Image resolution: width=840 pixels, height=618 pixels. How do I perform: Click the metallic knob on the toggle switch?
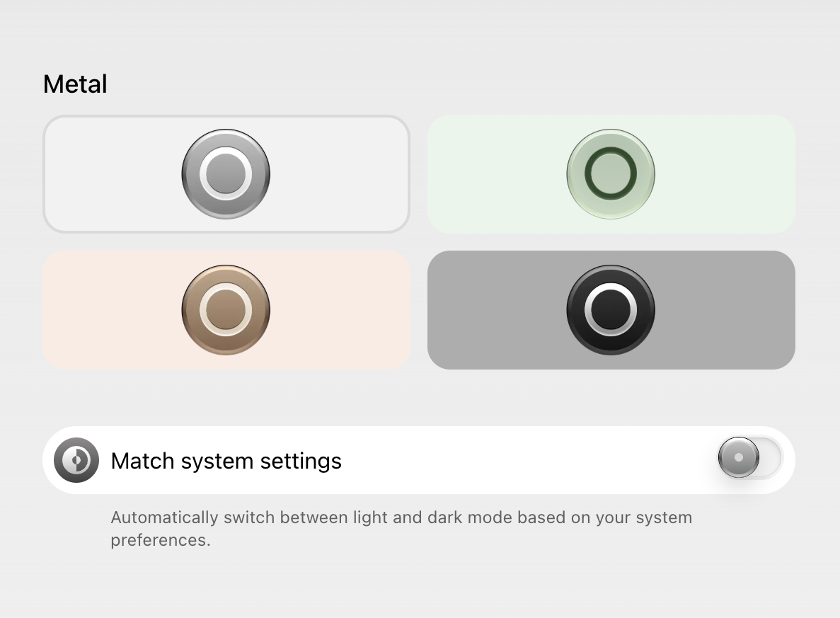tap(738, 459)
